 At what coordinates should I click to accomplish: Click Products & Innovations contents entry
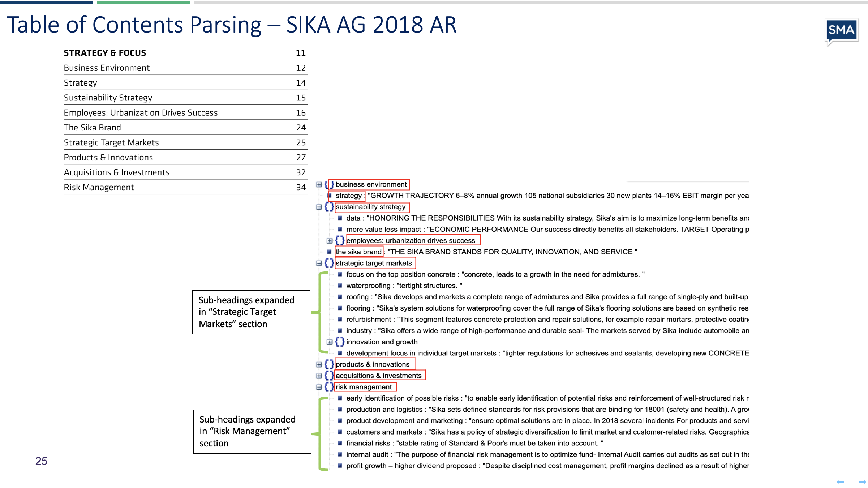click(x=108, y=158)
